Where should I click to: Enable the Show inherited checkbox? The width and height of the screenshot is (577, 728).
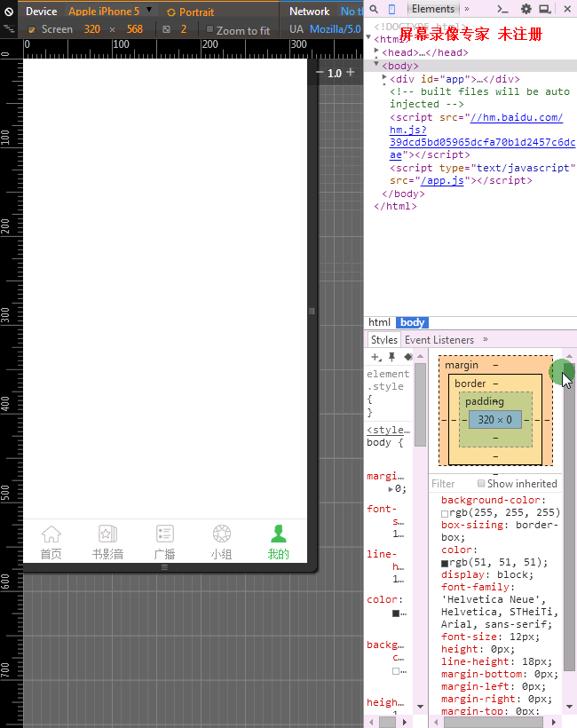(481, 483)
